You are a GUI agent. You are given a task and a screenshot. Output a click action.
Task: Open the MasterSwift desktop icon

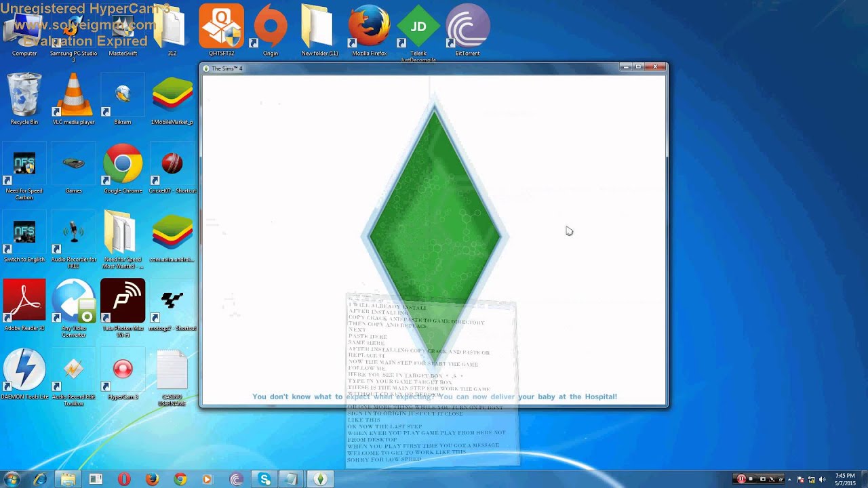point(123,33)
